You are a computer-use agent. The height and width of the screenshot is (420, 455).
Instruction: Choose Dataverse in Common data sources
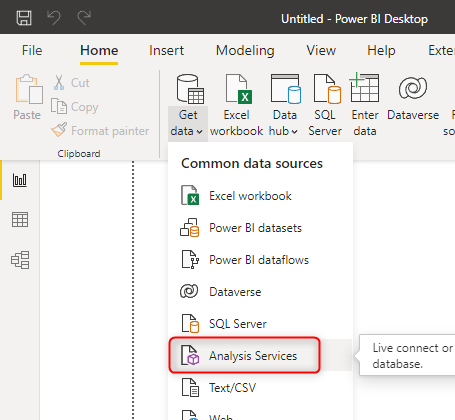coord(260,292)
